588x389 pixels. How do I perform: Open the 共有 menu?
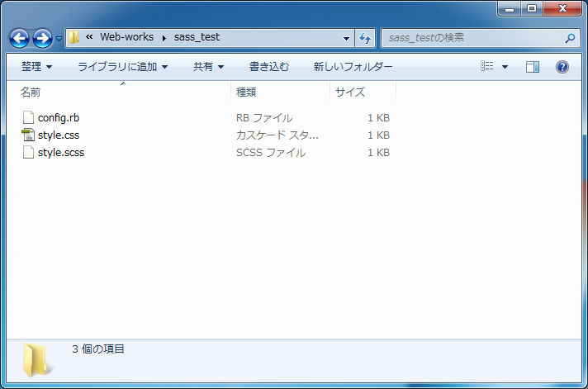tap(208, 67)
